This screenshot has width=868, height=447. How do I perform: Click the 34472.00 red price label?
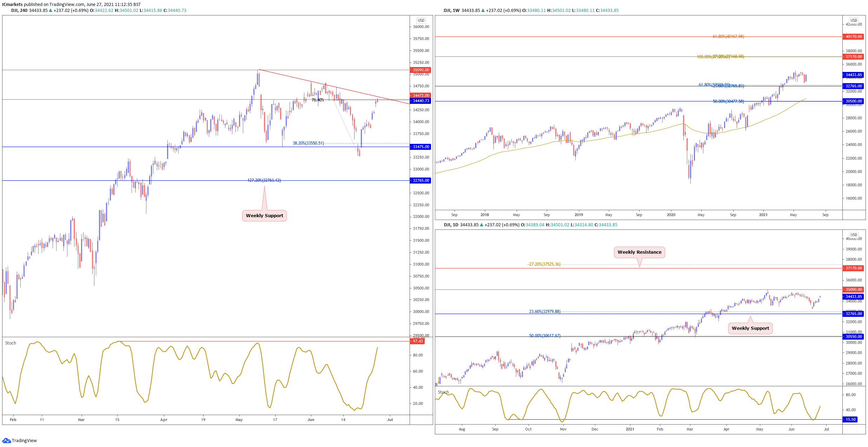420,95
